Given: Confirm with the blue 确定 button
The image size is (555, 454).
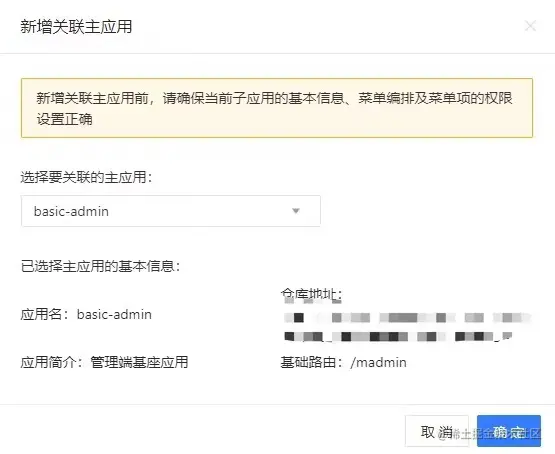Looking at the screenshot, I should click(x=509, y=431).
